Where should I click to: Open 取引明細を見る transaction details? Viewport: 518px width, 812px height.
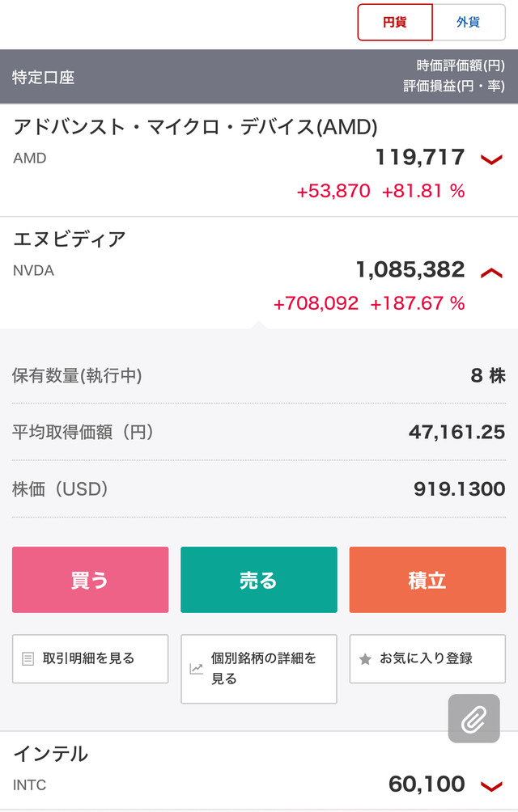[90, 658]
